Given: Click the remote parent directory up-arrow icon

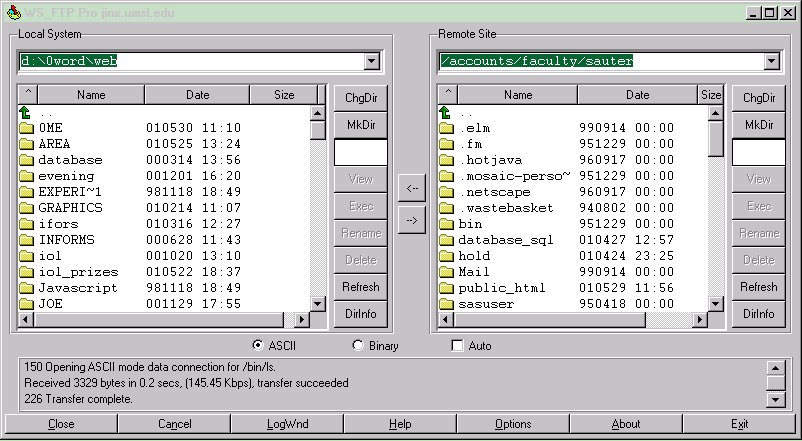Looking at the screenshot, I should pos(446,113).
